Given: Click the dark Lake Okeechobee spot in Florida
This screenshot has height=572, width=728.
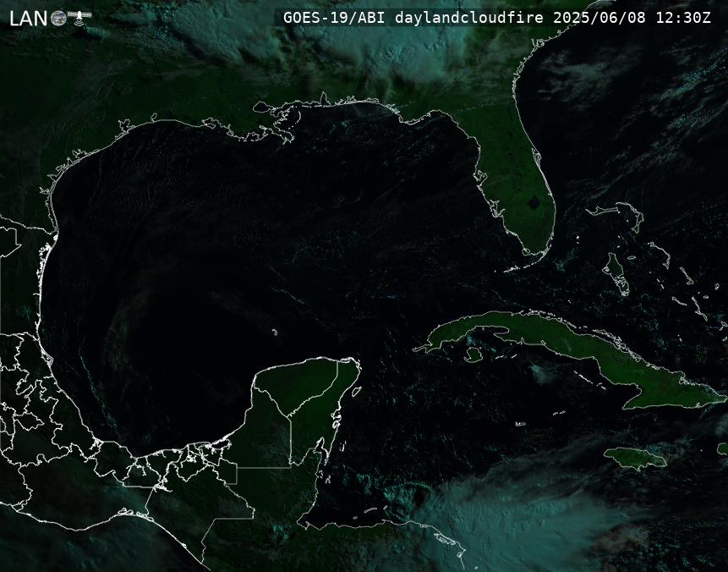Looking at the screenshot, I should (534, 202).
